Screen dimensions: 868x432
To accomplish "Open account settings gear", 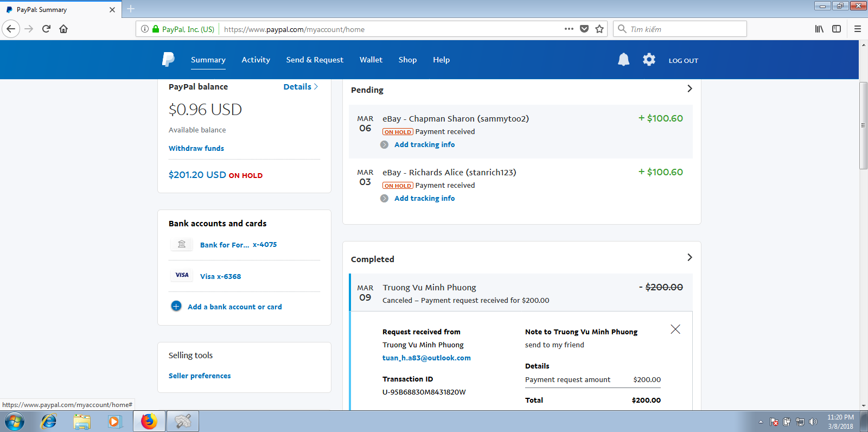I will [649, 60].
